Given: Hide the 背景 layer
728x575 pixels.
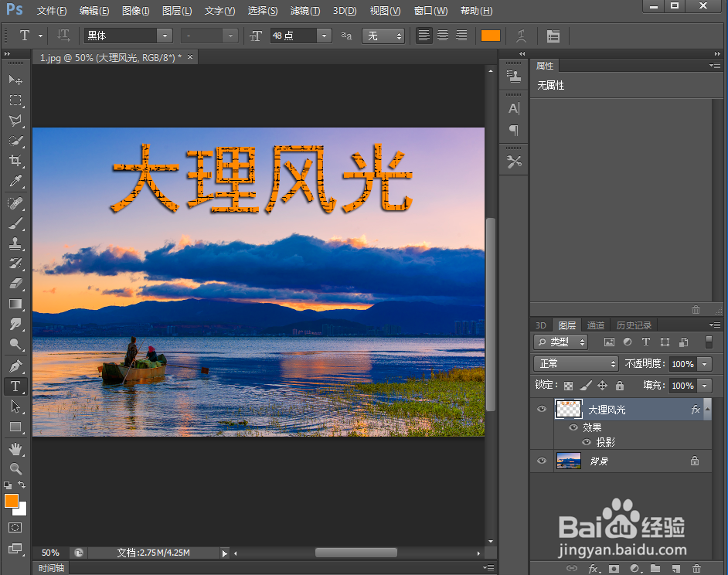Looking at the screenshot, I should [541, 461].
